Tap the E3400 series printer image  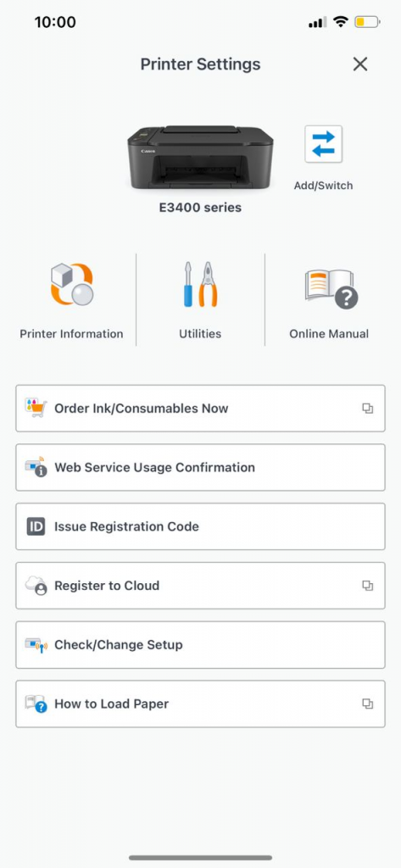click(200, 157)
